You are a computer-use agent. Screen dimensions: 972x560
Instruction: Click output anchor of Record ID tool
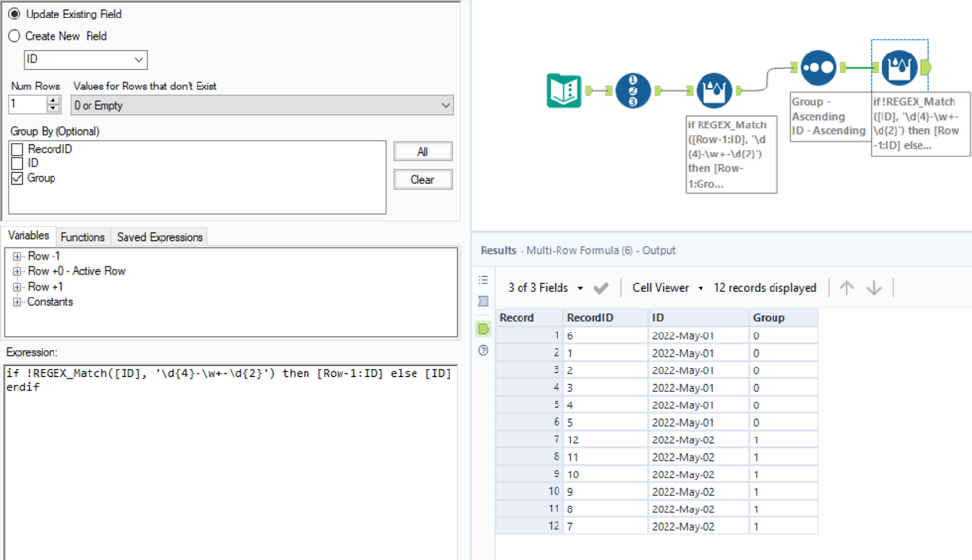(658, 90)
